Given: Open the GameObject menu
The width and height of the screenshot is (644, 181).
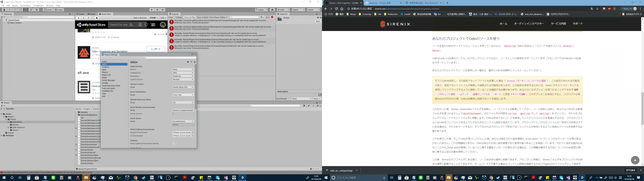Looking at the screenshot, I should tap(25, 6).
